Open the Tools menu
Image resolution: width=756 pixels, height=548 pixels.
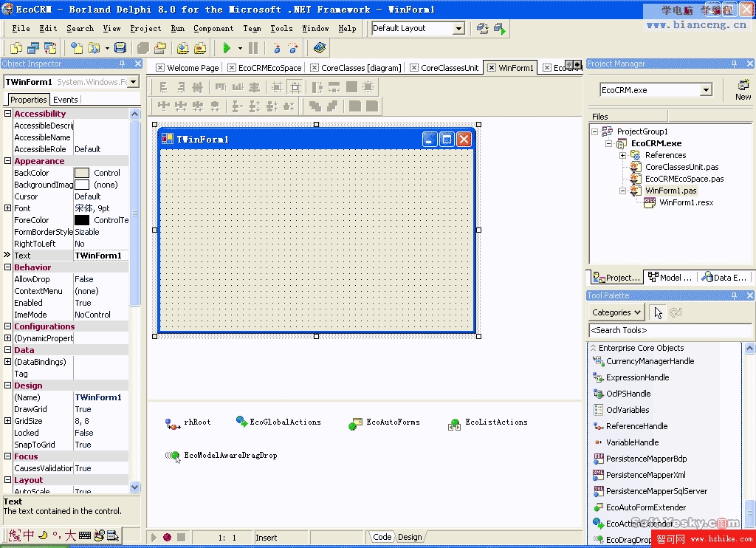click(281, 29)
